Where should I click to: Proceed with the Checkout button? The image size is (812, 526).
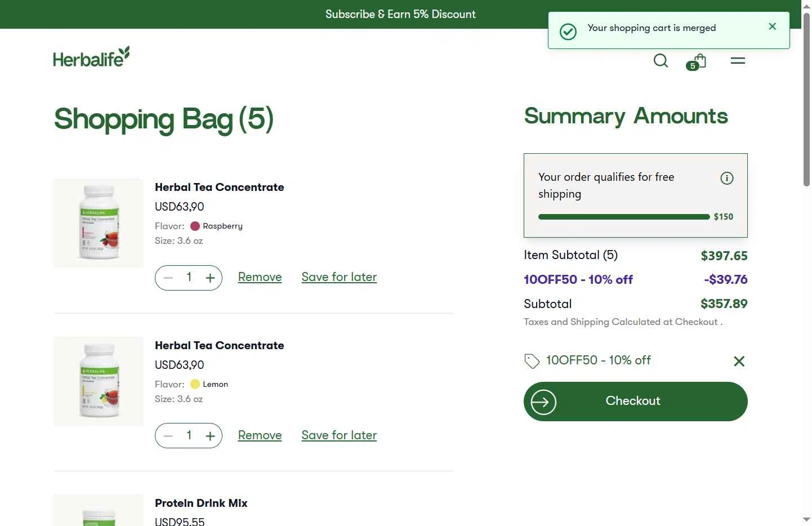coord(636,402)
